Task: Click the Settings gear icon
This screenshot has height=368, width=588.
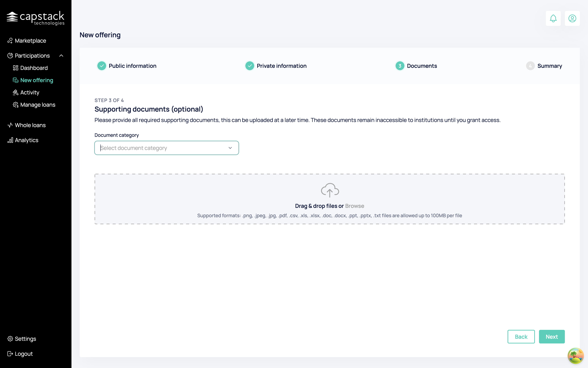Action: point(10,339)
